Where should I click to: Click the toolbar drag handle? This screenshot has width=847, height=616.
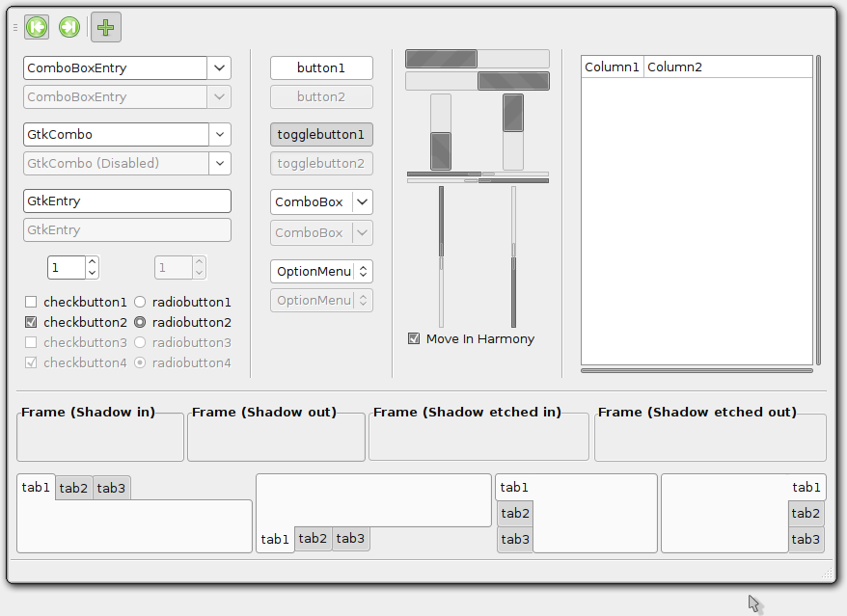click(15, 27)
